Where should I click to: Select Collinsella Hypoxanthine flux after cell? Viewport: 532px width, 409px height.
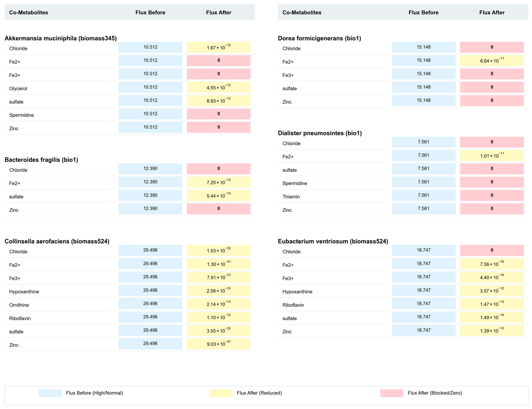[218, 291]
